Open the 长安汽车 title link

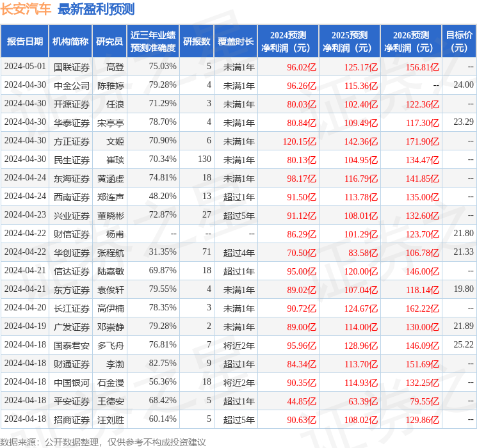point(26,9)
